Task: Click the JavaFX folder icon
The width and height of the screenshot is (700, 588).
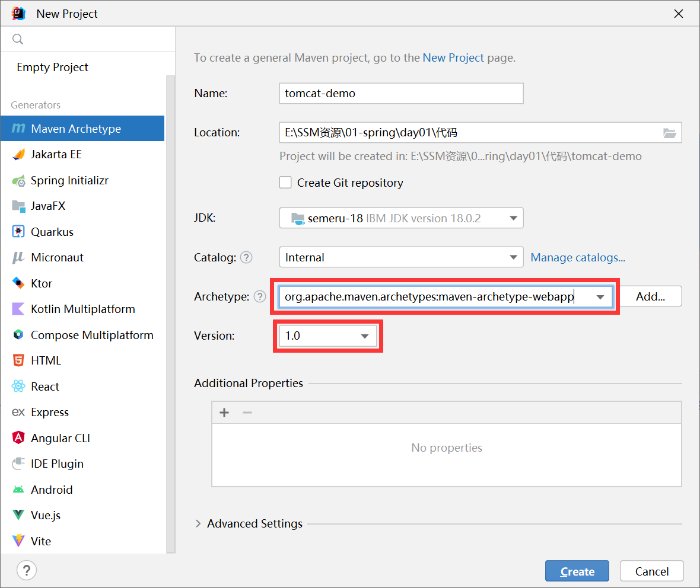Action: (x=18, y=206)
